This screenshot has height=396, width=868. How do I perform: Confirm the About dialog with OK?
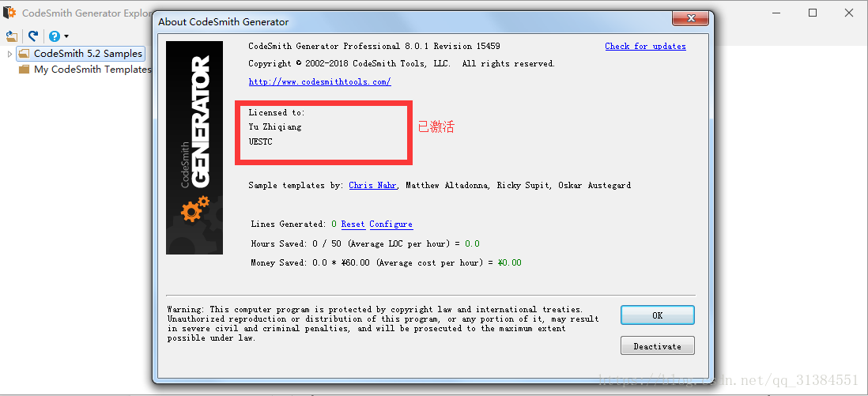(x=658, y=315)
